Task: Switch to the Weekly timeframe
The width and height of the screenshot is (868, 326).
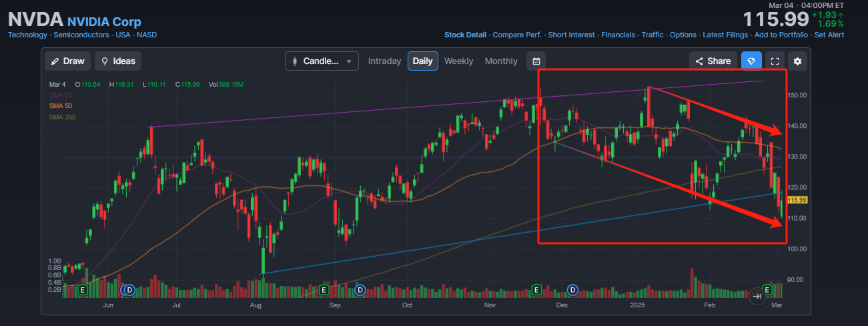Action: click(x=459, y=61)
